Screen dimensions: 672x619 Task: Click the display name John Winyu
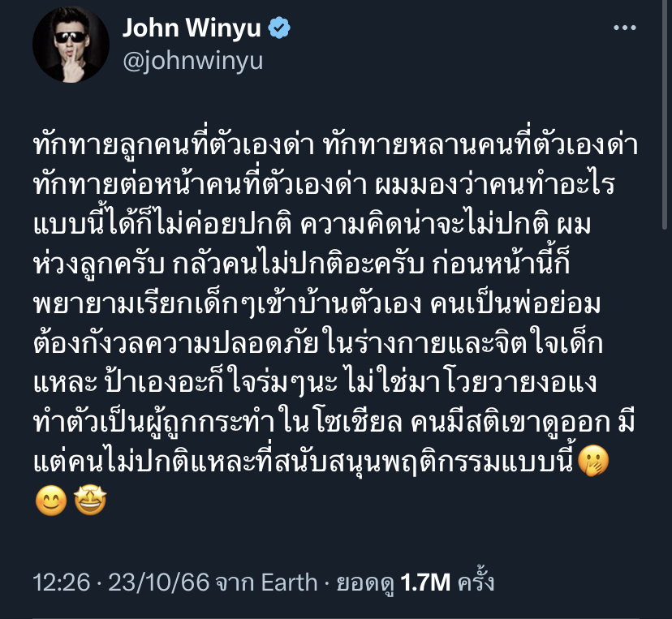(192, 28)
